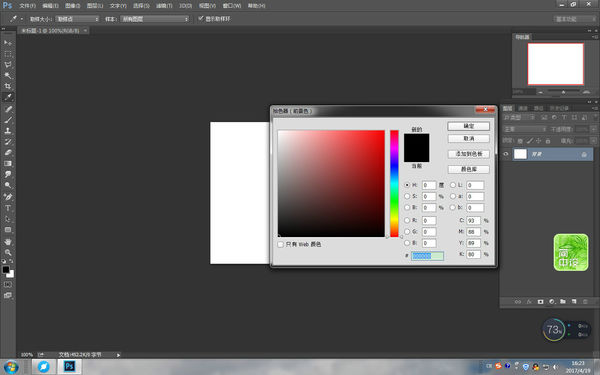Enable the Only Web Colors checkbox
The width and height of the screenshot is (600, 375).
pos(280,244)
